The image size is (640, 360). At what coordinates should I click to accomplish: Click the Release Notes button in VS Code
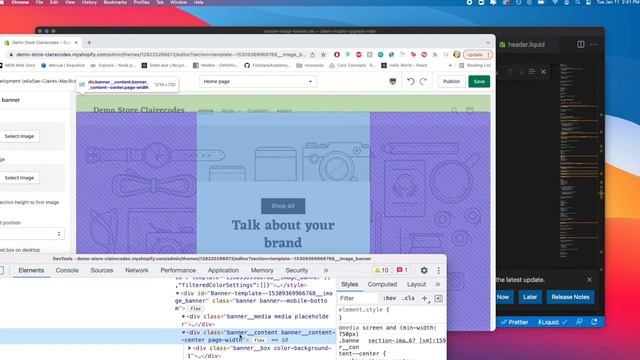570,297
